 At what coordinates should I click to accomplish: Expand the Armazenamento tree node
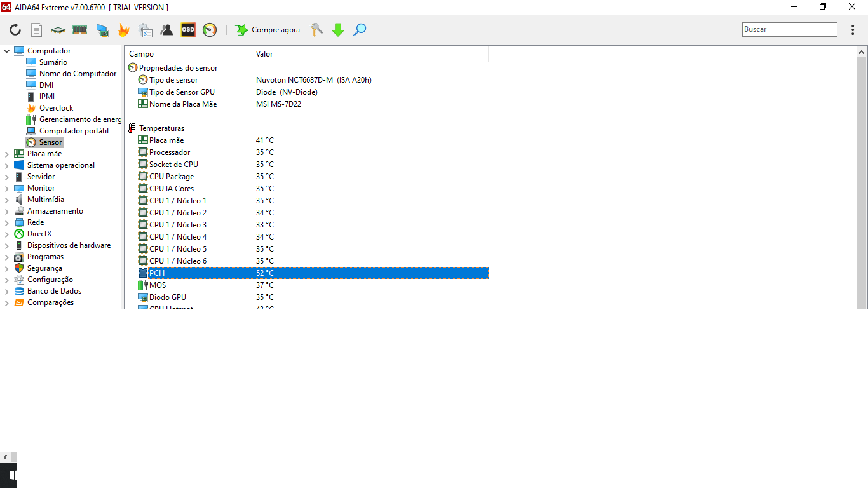click(7, 211)
